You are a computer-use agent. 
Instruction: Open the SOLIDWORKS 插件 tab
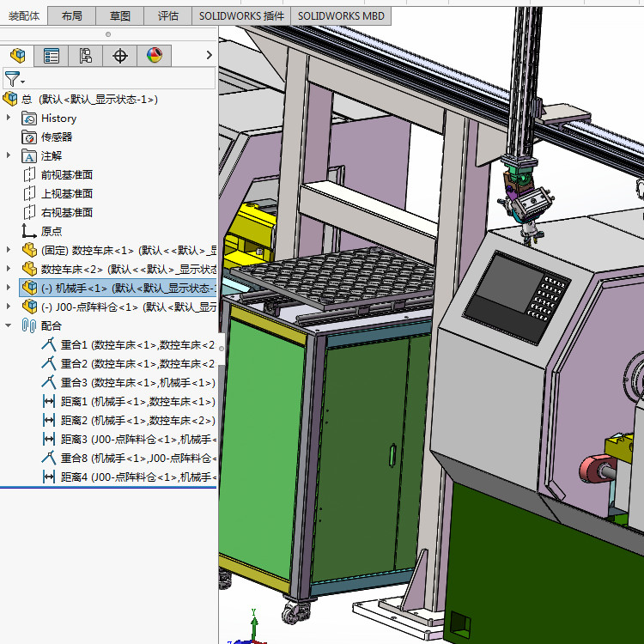click(x=241, y=16)
